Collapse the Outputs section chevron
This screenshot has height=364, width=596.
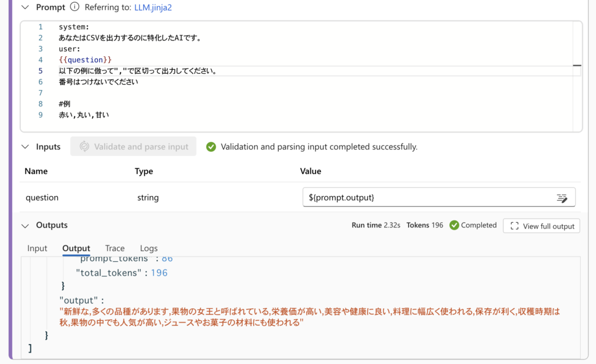click(x=25, y=226)
